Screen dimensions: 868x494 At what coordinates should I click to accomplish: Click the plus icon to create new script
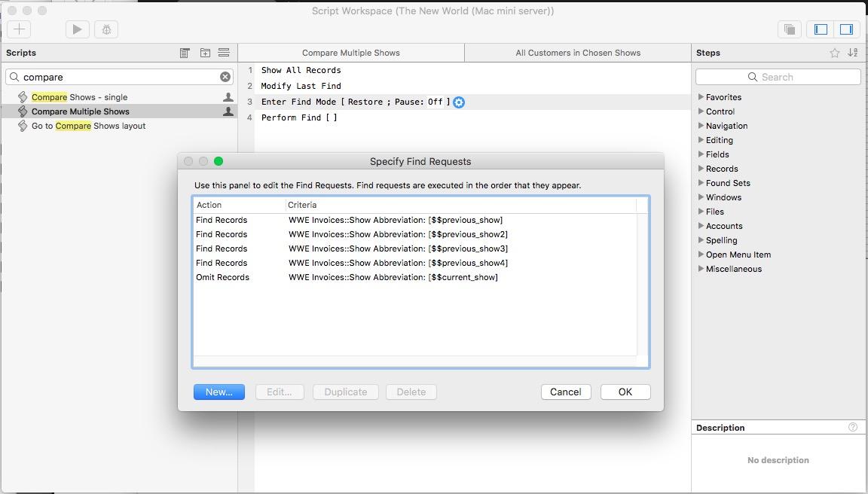[x=19, y=29]
